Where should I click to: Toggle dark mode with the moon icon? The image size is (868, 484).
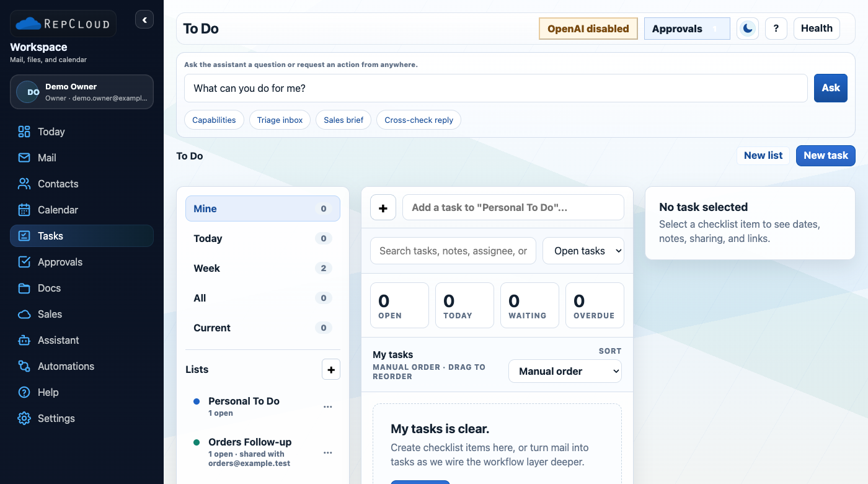coord(748,29)
